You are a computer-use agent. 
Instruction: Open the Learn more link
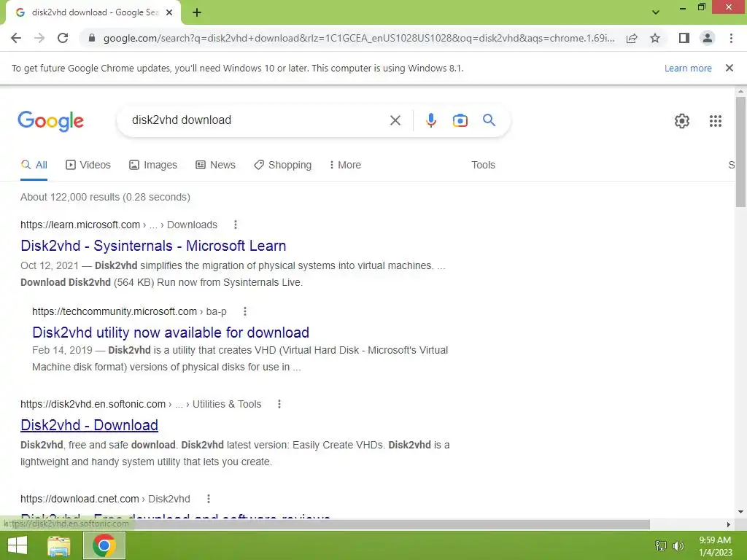coord(688,68)
